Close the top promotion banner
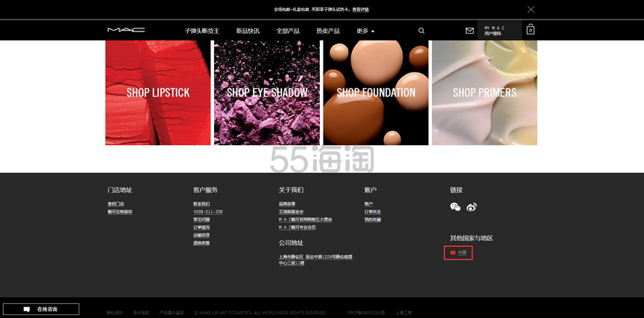The height and width of the screenshot is (318, 644). 531,9
